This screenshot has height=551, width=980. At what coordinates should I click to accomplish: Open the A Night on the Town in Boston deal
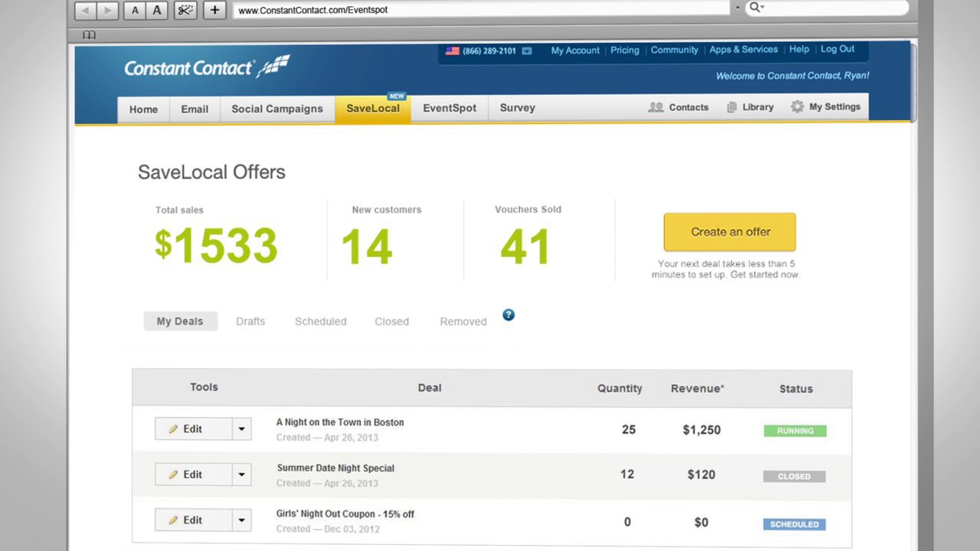pyautogui.click(x=340, y=422)
